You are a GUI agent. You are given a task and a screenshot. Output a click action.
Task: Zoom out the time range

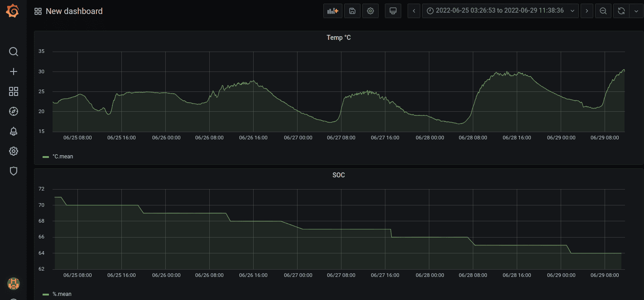click(x=603, y=11)
